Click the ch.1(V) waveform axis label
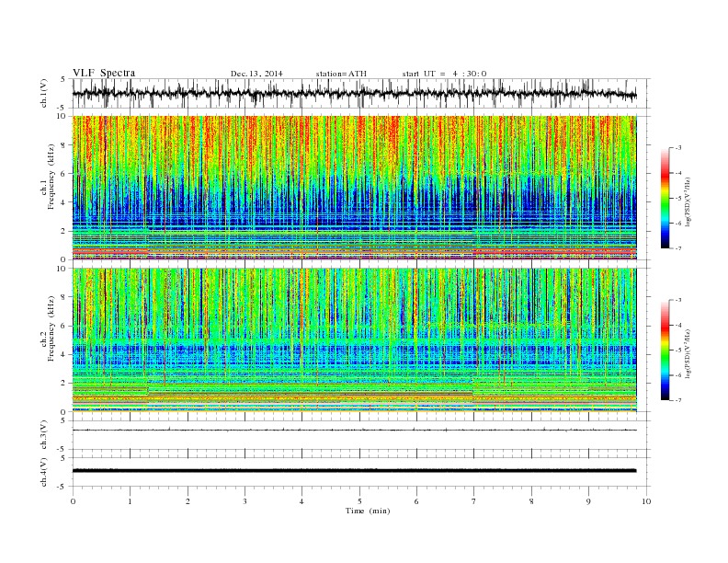 [x=44, y=93]
